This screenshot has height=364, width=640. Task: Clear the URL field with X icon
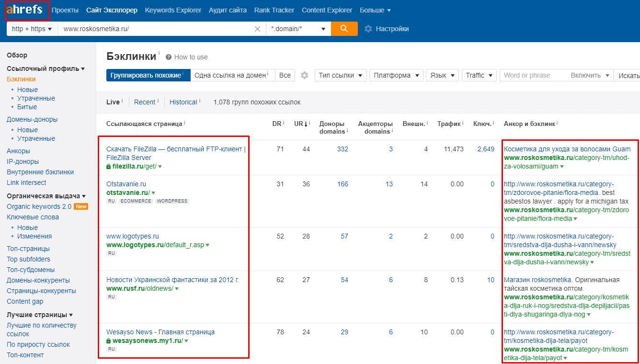point(257,29)
